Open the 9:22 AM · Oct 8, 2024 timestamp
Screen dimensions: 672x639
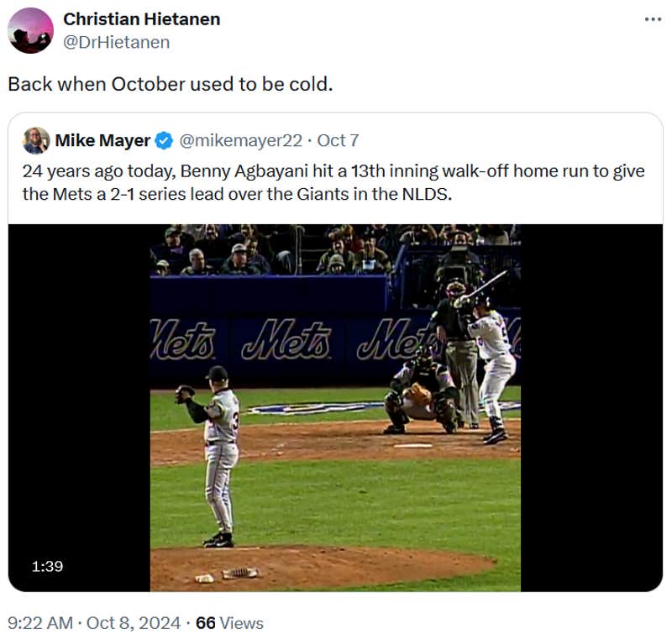coord(94,623)
